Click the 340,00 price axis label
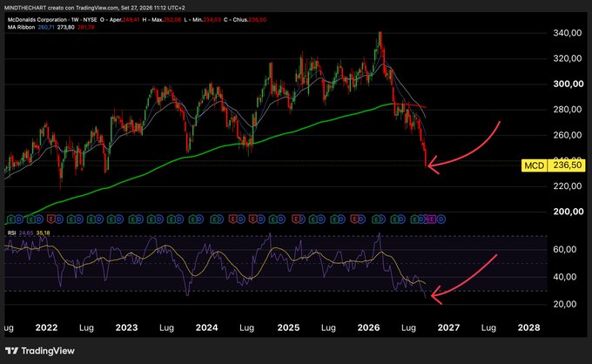This screenshot has width=592, height=364. 568,33
